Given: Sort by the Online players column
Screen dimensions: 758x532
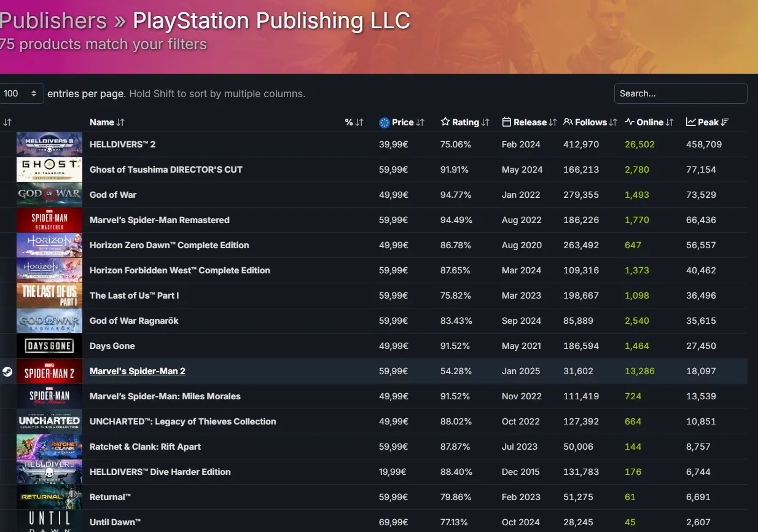Looking at the screenshot, I should (x=649, y=122).
